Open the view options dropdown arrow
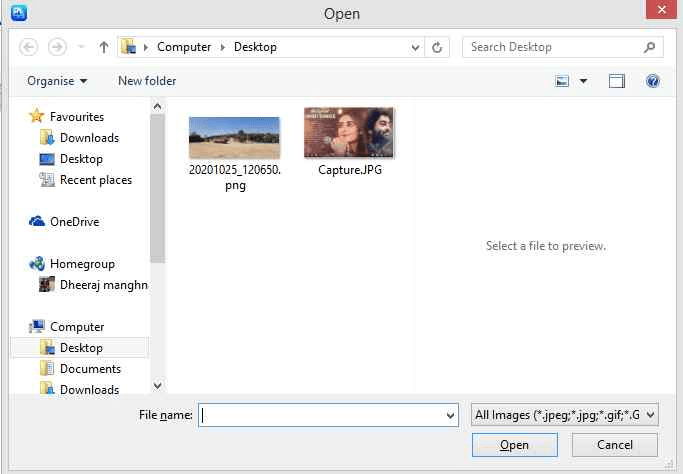This screenshot has width=683, height=474. [583, 81]
